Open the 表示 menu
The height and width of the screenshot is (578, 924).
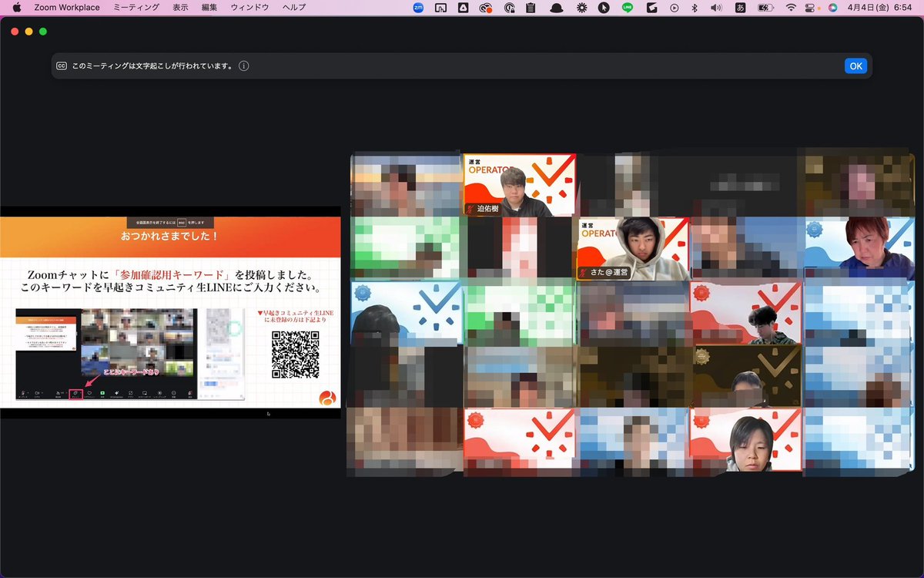pyautogui.click(x=180, y=8)
